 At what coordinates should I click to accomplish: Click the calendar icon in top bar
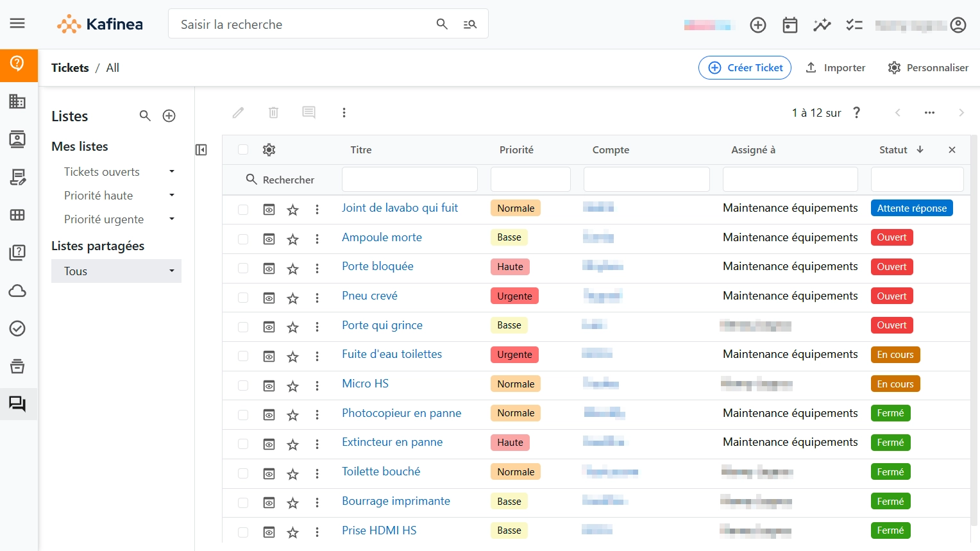(x=790, y=25)
